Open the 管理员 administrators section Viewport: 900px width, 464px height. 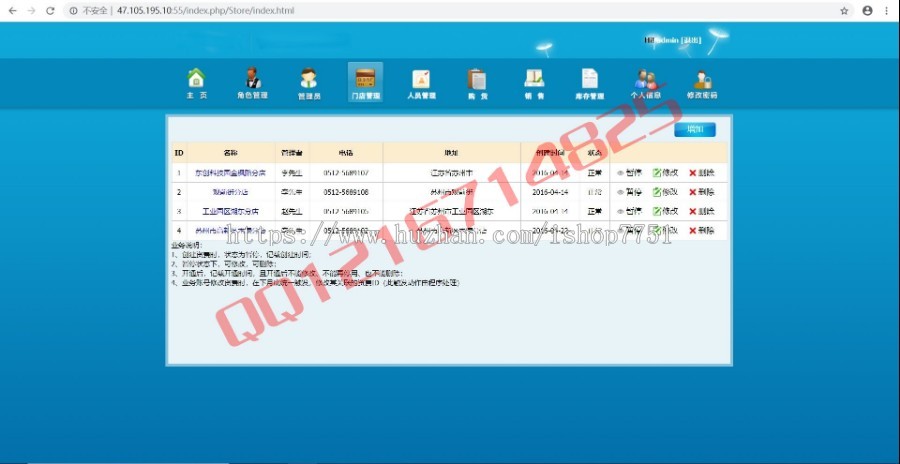click(309, 84)
